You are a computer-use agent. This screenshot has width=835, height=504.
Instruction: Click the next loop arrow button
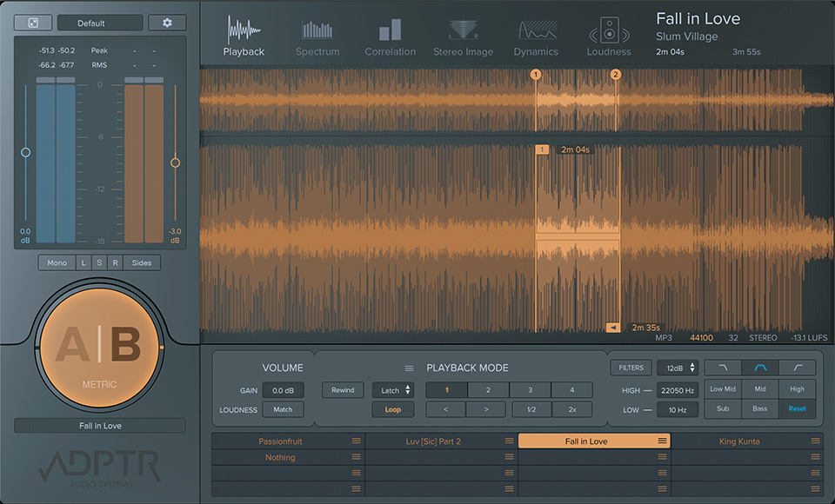pos(486,409)
